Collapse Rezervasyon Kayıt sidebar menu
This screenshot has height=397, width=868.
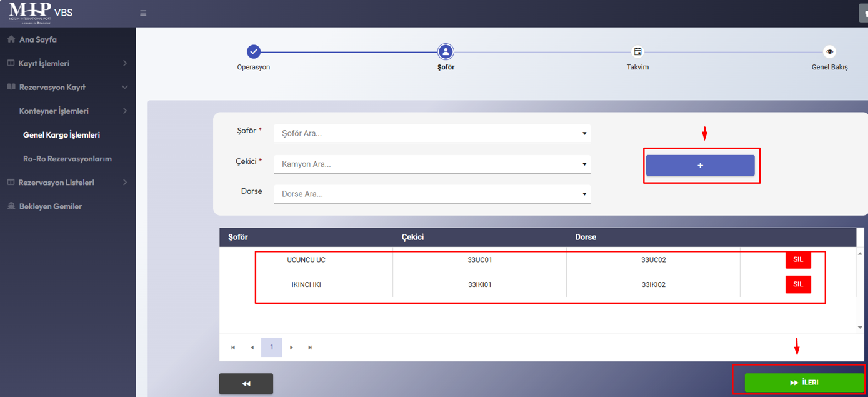click(67, 87)
